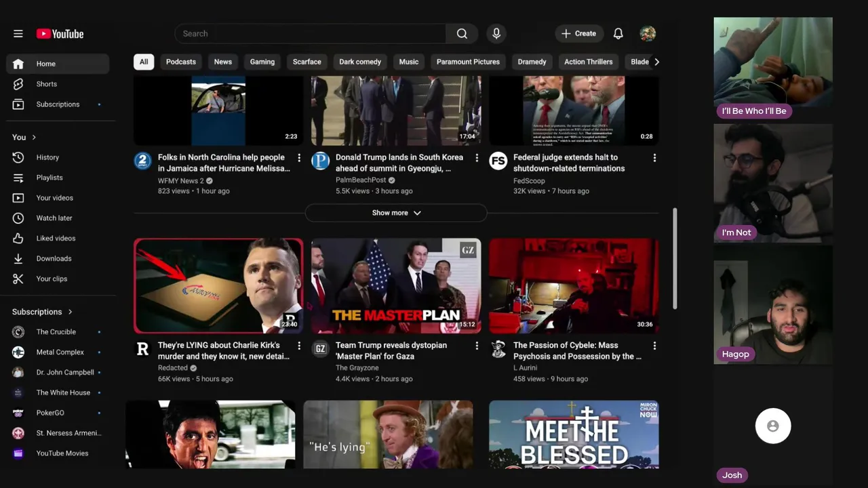868x488 pixels.
Task: Open Downloads in sidebar
Action: 58,259
